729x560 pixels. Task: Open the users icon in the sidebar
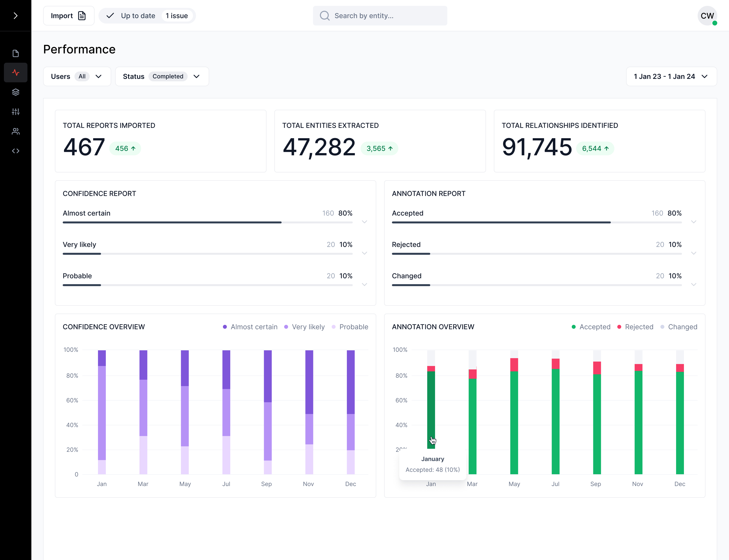15,131
